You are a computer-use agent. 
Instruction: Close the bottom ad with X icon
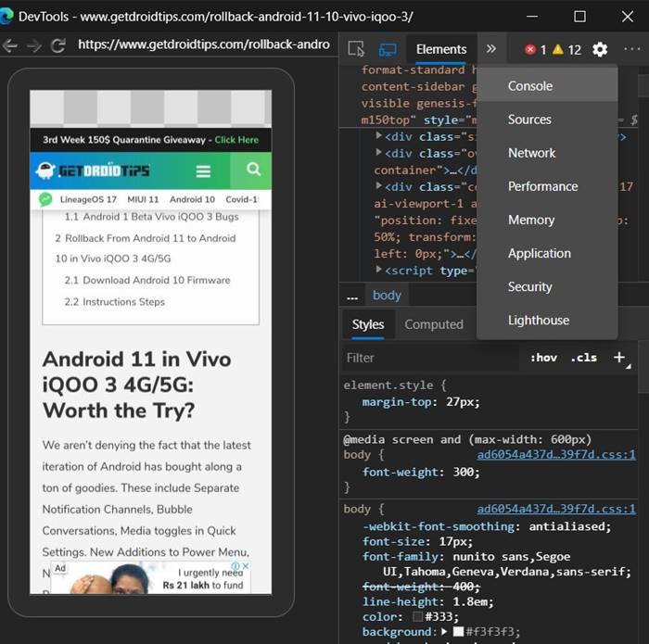pyautogui.click(x=246, y=565)
